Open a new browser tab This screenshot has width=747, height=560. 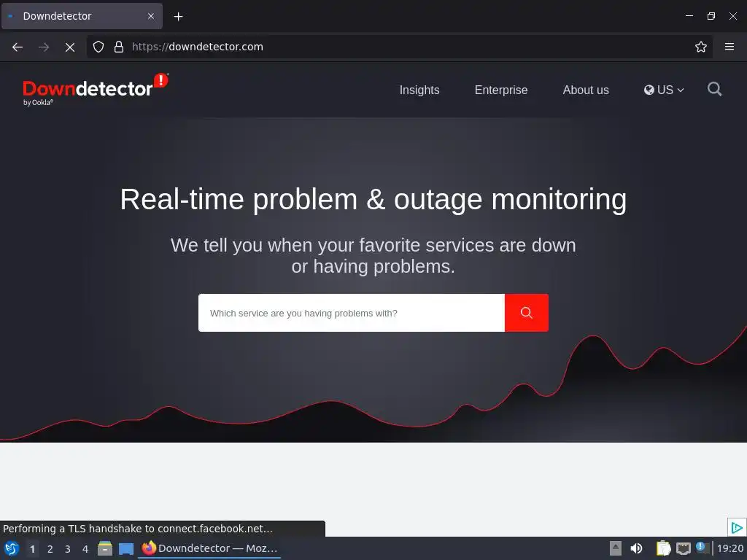(178, 17)
